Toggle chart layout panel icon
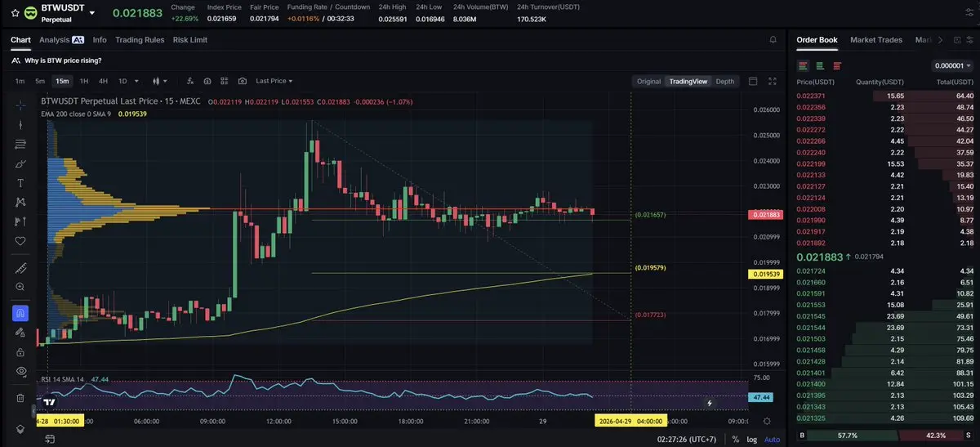980x447 pixels. click(x=753, y=81)
